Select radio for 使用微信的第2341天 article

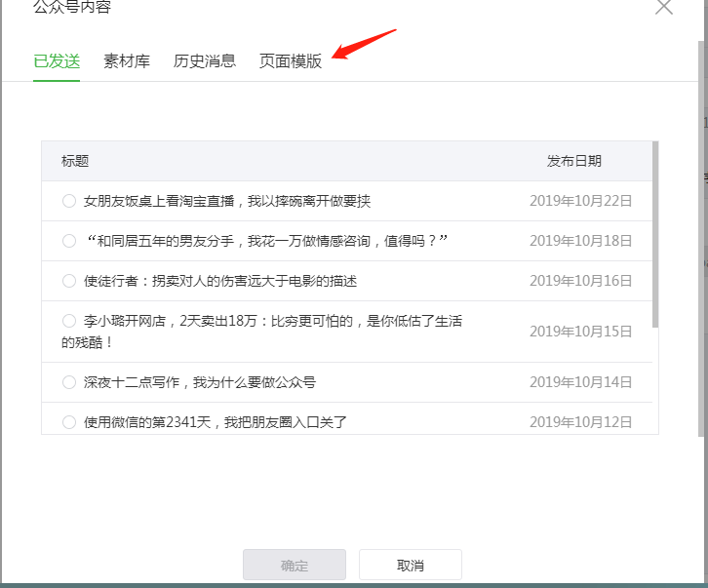69,422
